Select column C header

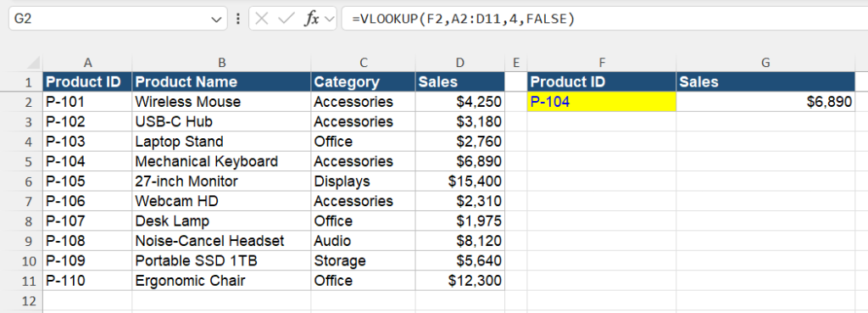coord(363,63)
